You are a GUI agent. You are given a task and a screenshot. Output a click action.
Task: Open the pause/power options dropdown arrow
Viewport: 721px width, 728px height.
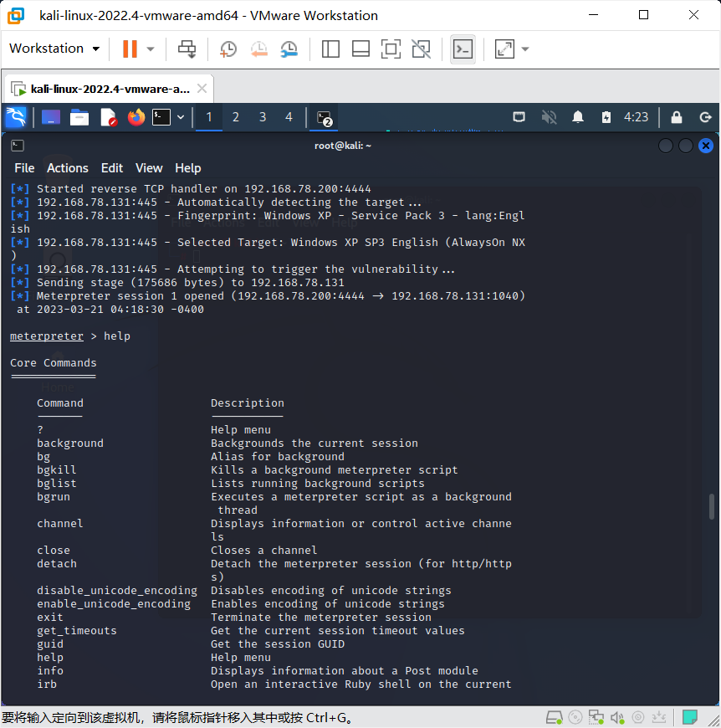coord(151,49)
